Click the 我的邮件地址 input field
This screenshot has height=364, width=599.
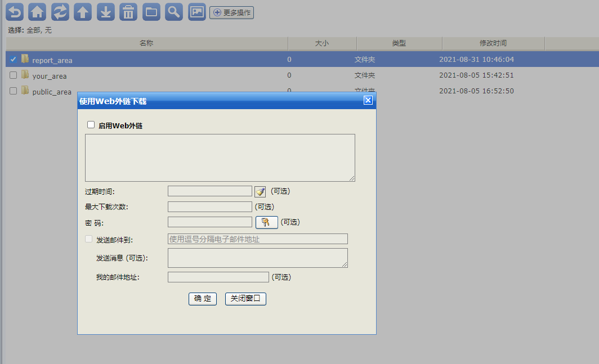tap(218, 277)
